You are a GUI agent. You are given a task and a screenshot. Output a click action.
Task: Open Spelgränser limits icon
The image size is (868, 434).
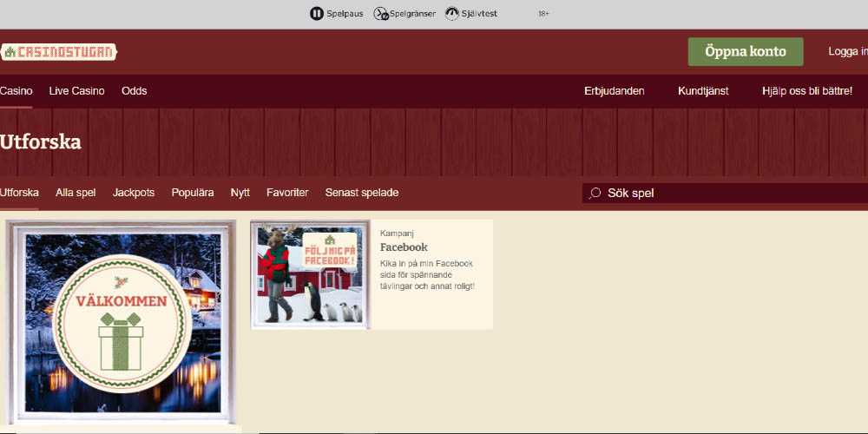pyautogui.click(x=381, y=14)
